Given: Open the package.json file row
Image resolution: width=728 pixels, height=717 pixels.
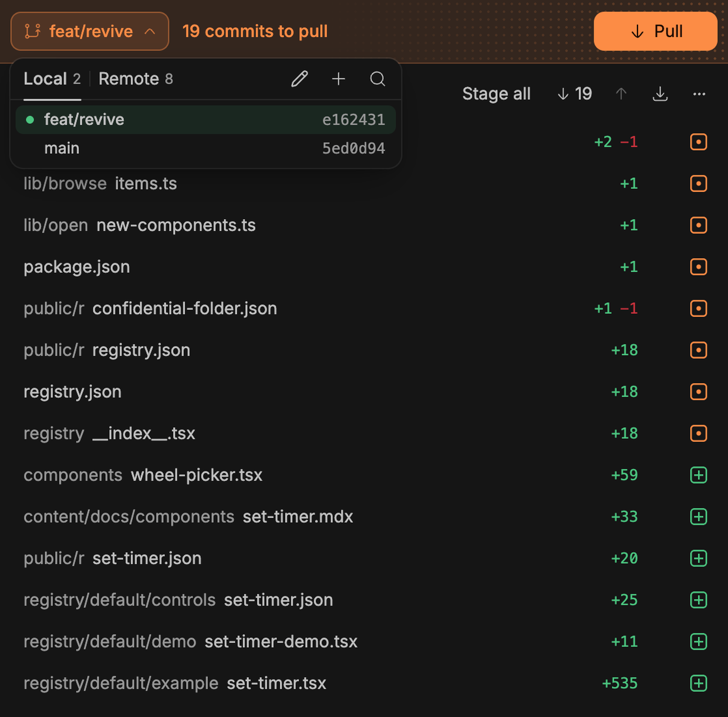Looking at the screenshot, I should click(364, 267).
